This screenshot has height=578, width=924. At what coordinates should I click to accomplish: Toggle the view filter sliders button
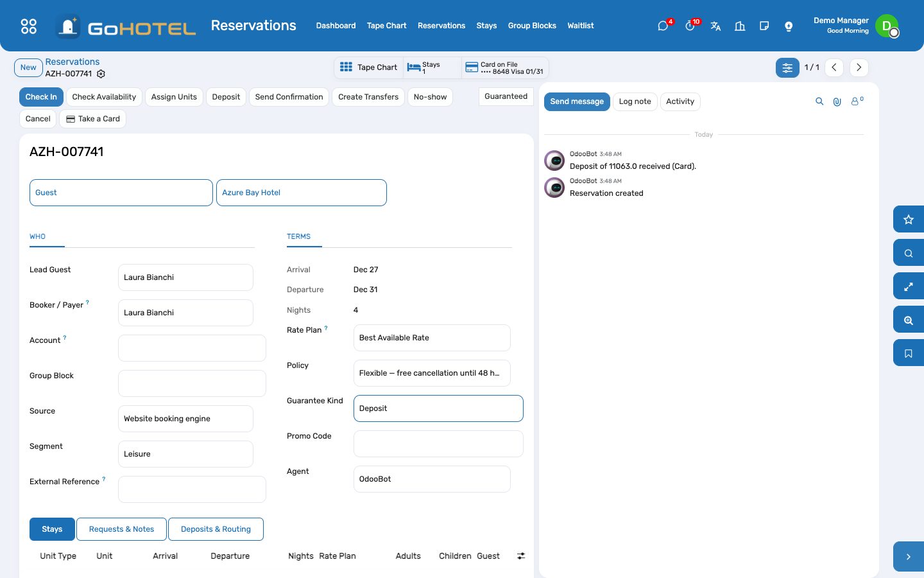(x=787, y=67)
